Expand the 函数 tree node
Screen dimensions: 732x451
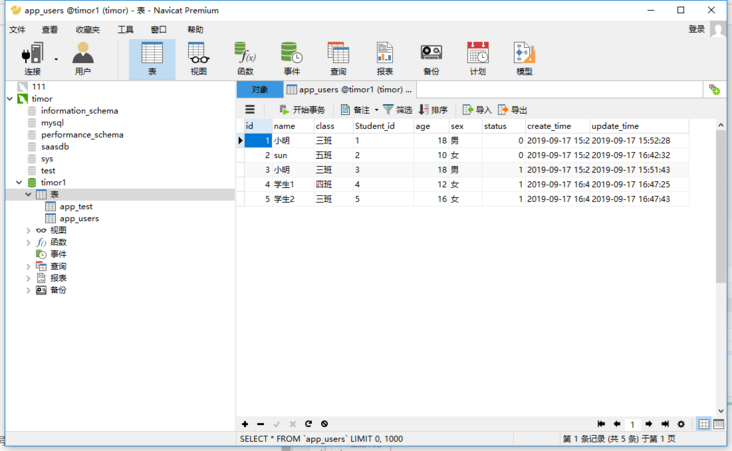tap(28, 242)
